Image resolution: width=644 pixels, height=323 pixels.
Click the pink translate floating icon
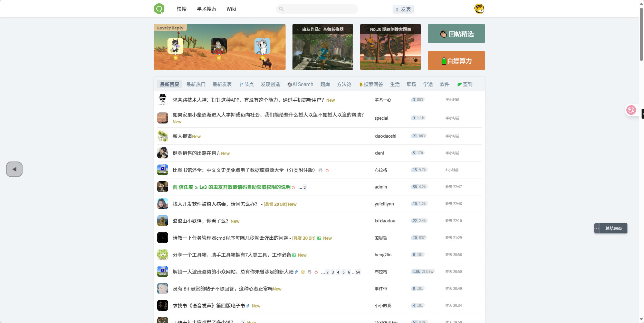[x=631, y=110]
